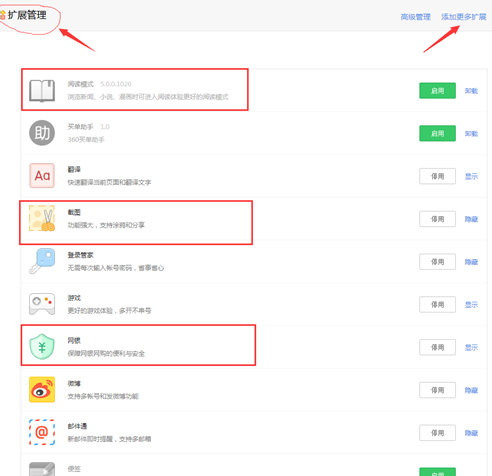Select the 翻译 extension name

point(74,169)
